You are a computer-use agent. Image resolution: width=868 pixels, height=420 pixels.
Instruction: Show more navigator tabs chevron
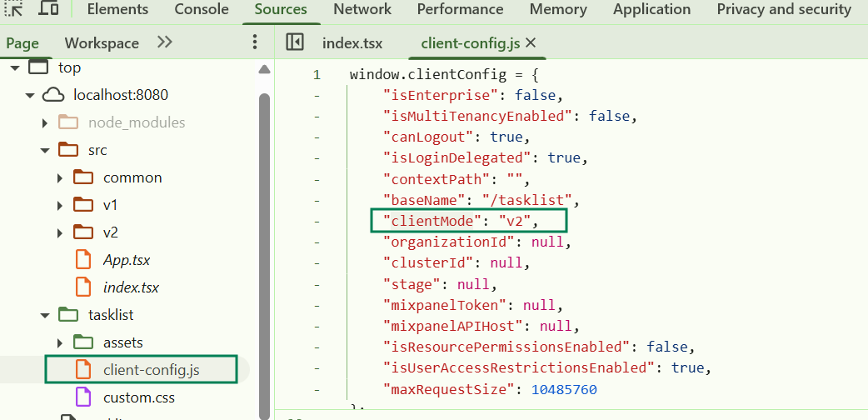coord(165,42)
